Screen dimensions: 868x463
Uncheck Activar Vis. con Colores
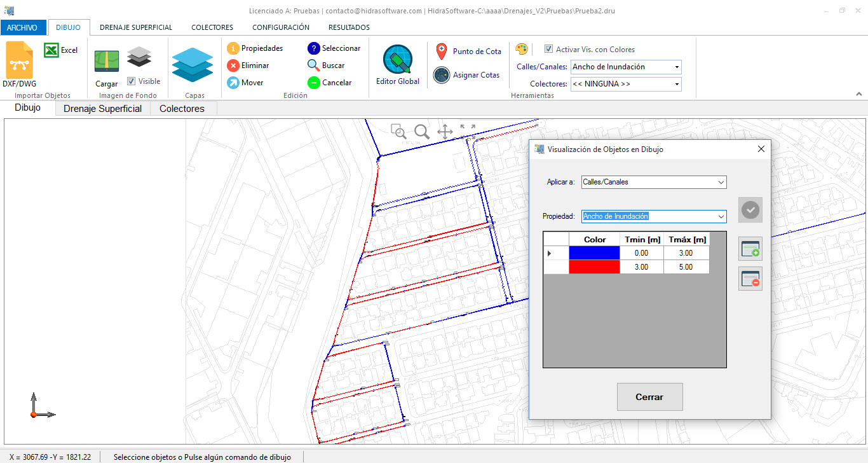[548, 49]
